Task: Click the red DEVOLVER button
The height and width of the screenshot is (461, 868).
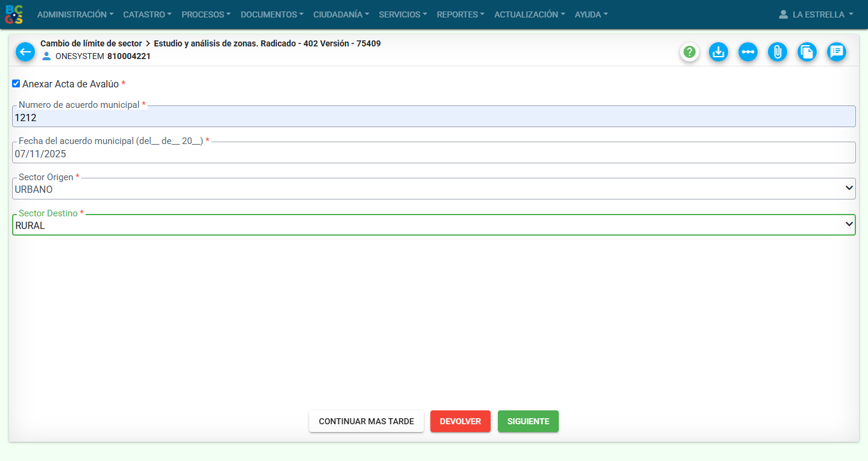Action: click(x=461, y=421)
